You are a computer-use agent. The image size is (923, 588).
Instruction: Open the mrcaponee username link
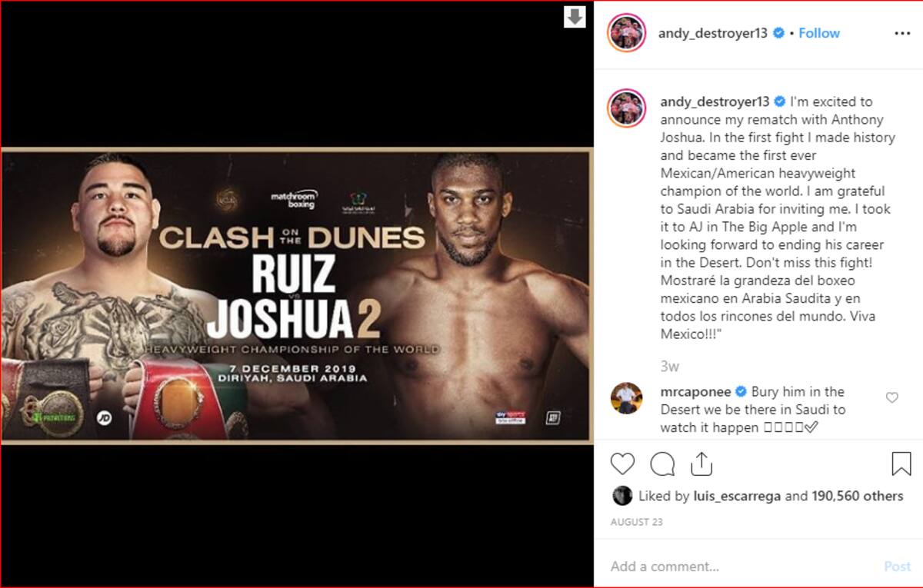695,391
